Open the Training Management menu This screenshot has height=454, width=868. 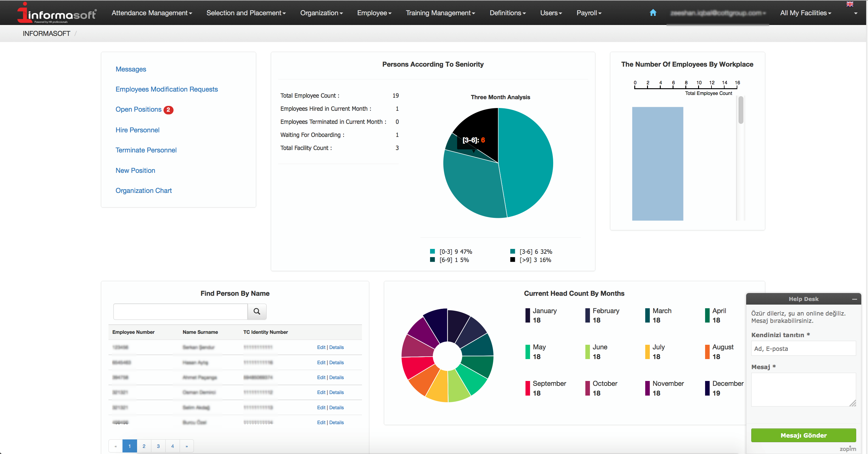440,13
